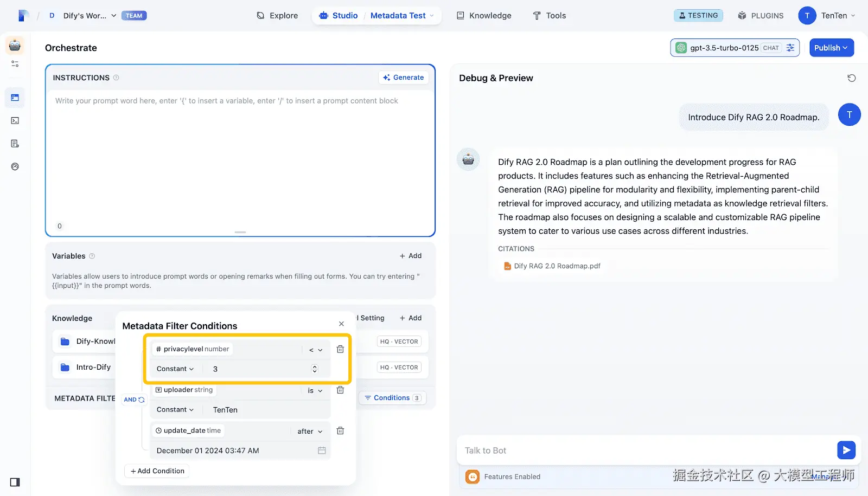The height and width of the screenshot is (496, 868).
Task: Open the workspace switcher Dify's Wor...
Action: [x=83, y=16]
